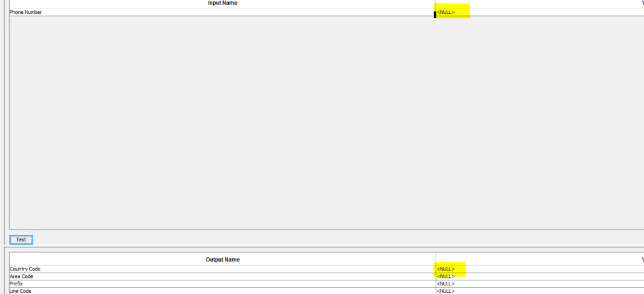This screenshot has width=644, height=294.
Task: Click the Test button
Action: coord(21,239)
